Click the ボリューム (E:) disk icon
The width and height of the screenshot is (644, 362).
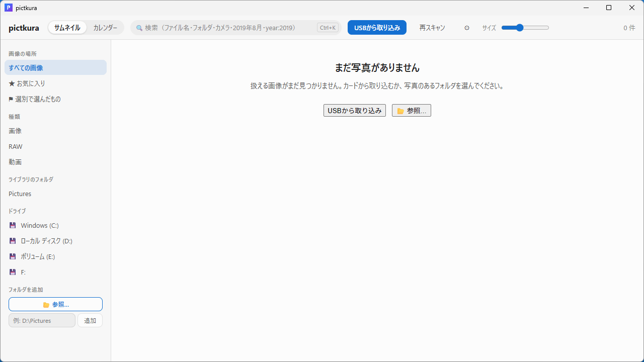coord(13,256)
